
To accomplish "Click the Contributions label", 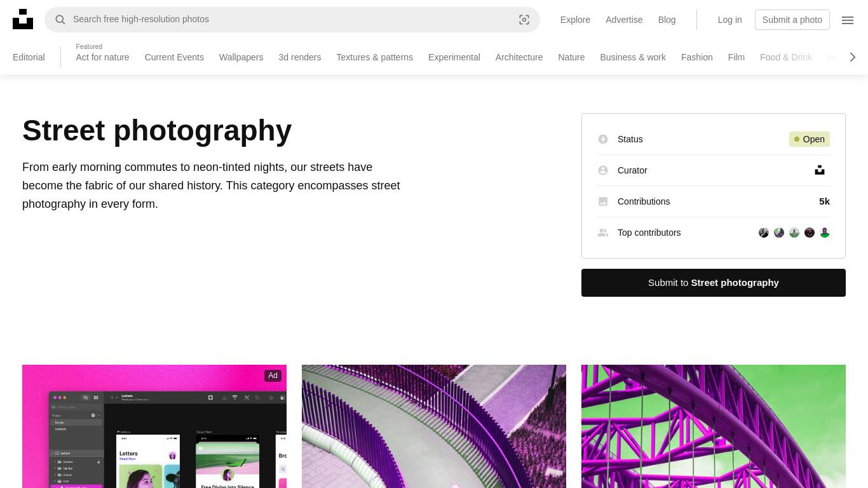I will [644, 201].
